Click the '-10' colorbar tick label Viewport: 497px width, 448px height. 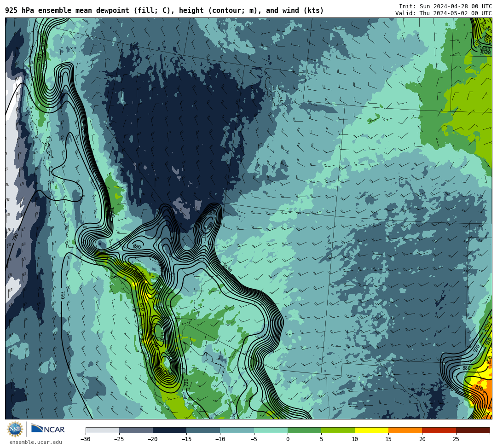pos(220,439)
